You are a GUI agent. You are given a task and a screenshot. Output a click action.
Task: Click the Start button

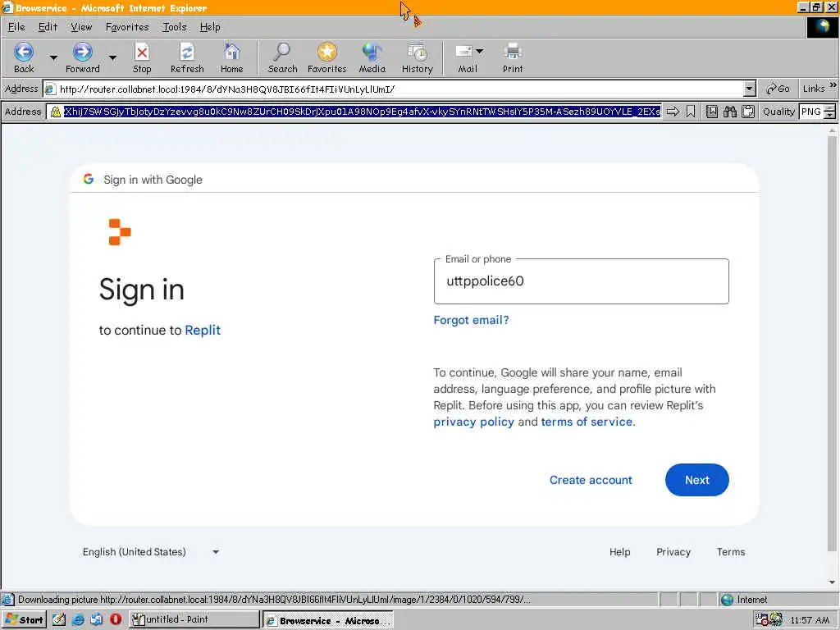coord(24,620)
